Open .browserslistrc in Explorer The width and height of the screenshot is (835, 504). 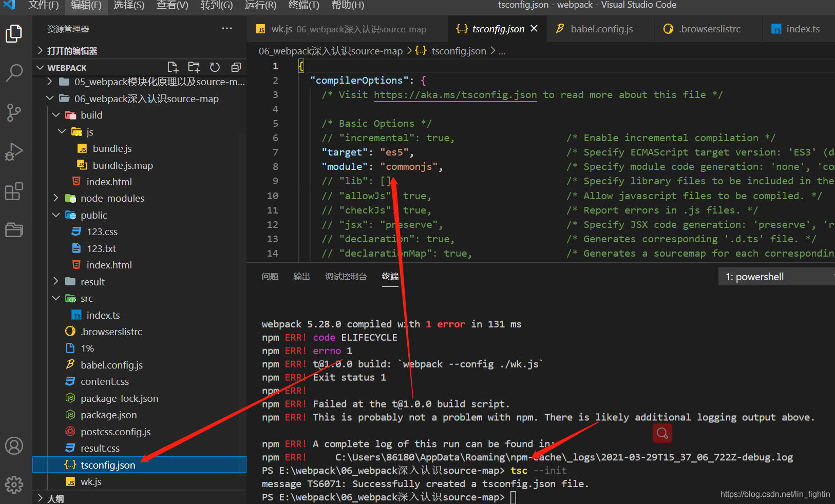coord(111,332)
